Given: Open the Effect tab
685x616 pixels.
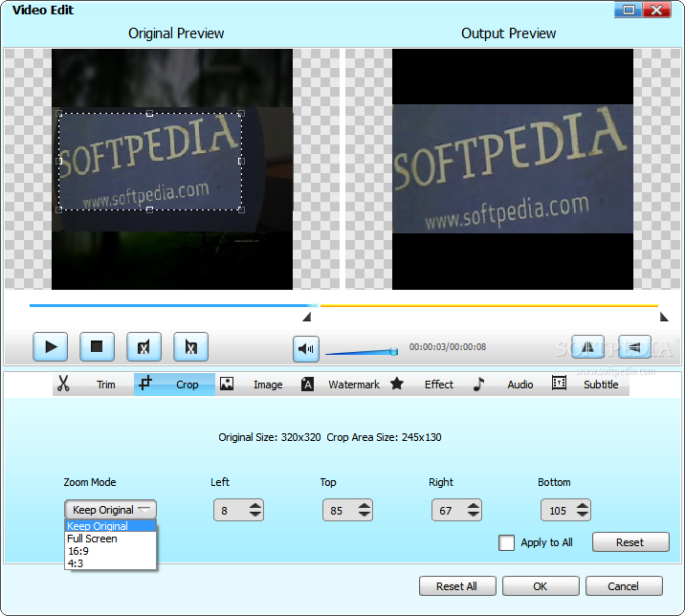Looking at the screenshot, I should pyautogui.click(x=426, y=385).
